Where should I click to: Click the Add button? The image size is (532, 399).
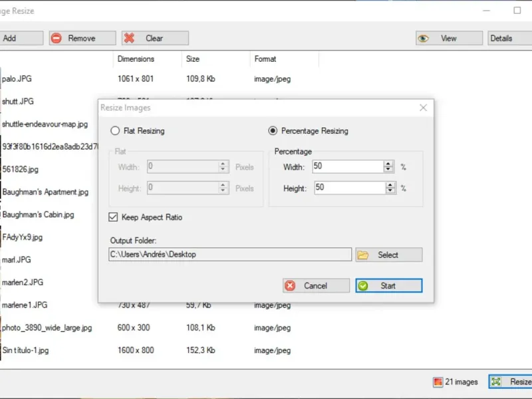coord(21,38)
